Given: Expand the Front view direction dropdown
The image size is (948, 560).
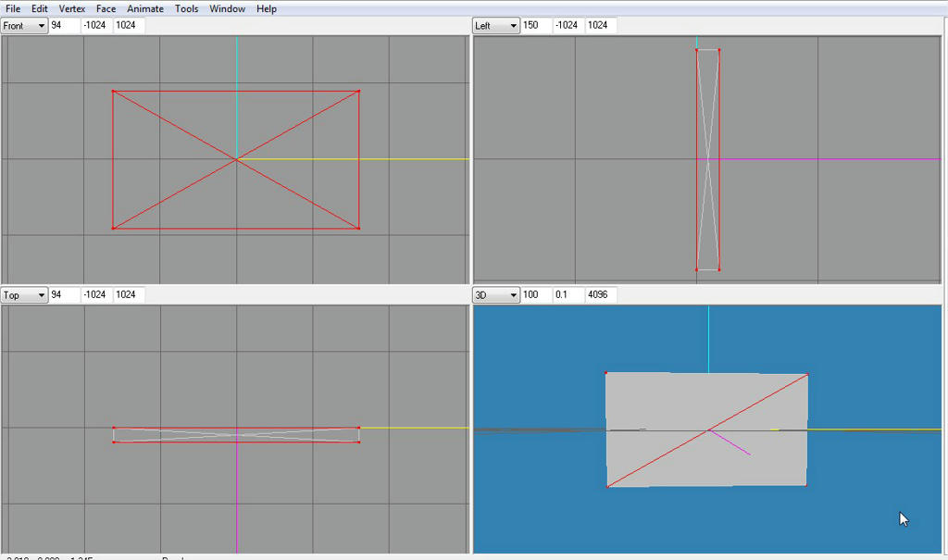Looking at the screenshot, I should click(40, 26).
